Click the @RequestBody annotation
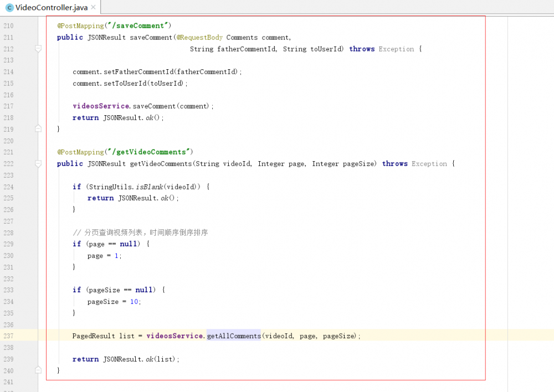The width and height of the screenshot is (554, 392). click(199, 38)
